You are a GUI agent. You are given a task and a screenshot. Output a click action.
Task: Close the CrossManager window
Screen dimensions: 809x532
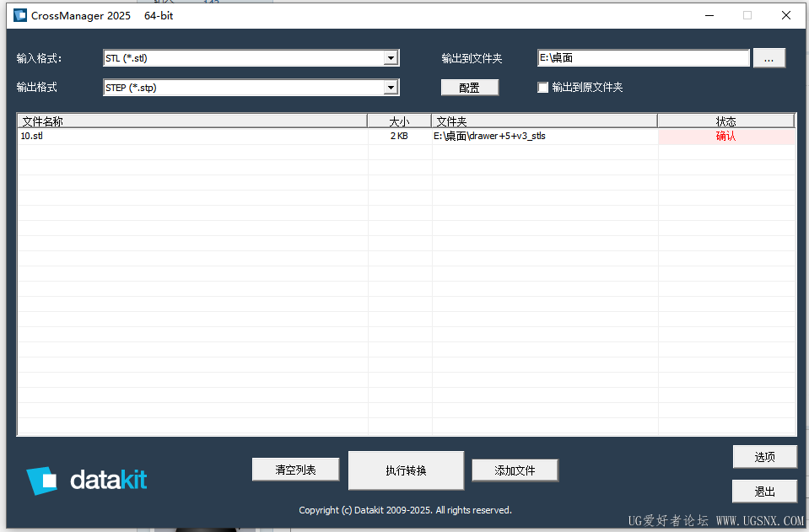coord(785,15)
